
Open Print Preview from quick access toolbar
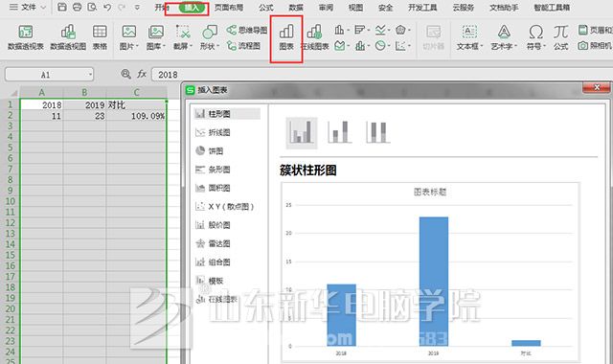[92, 7]
